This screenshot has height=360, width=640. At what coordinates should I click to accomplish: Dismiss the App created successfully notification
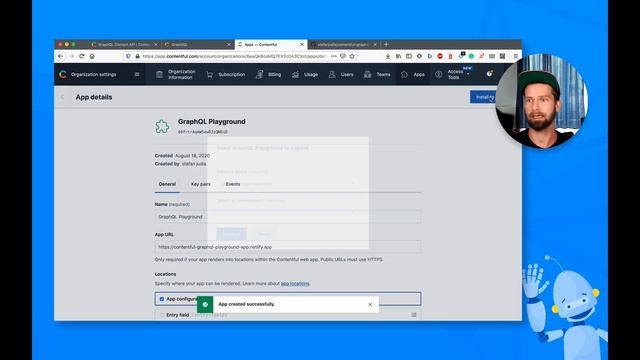tap(370, 304)
